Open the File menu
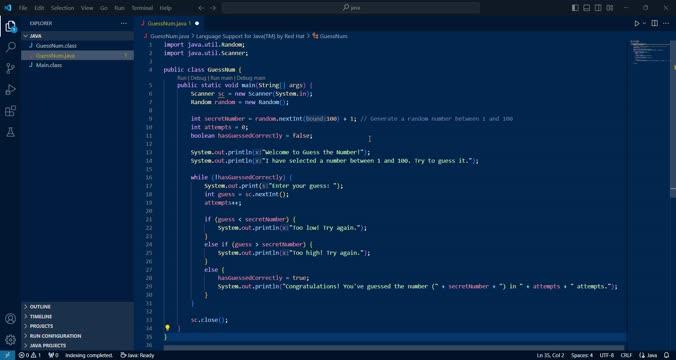The width and height of the screenshot is (676, 360). click(23, 8)
